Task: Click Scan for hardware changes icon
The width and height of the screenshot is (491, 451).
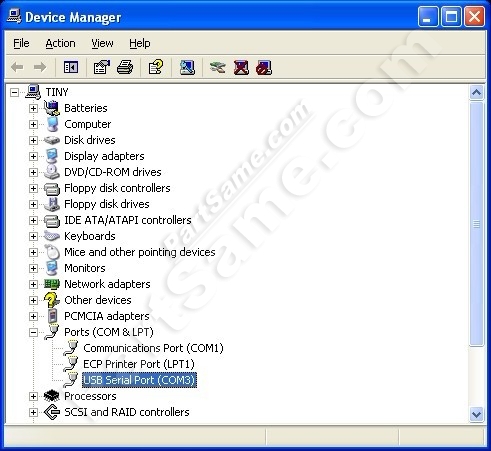Action: [187, 67]
